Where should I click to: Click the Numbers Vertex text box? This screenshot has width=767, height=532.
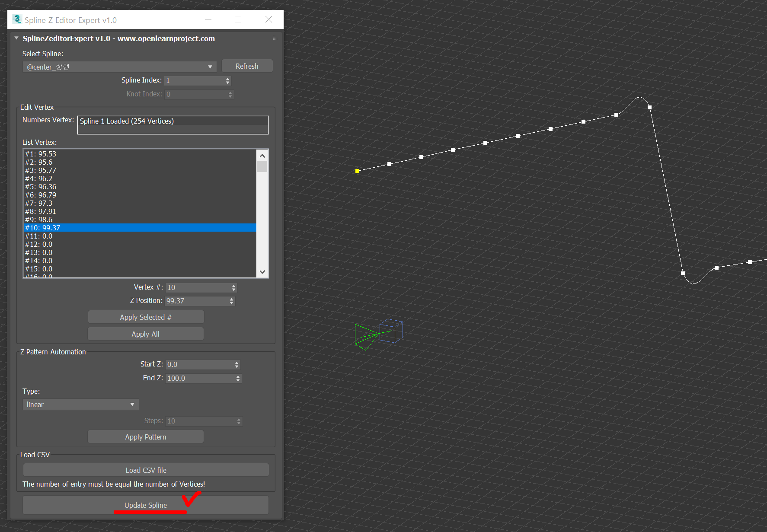173,125
